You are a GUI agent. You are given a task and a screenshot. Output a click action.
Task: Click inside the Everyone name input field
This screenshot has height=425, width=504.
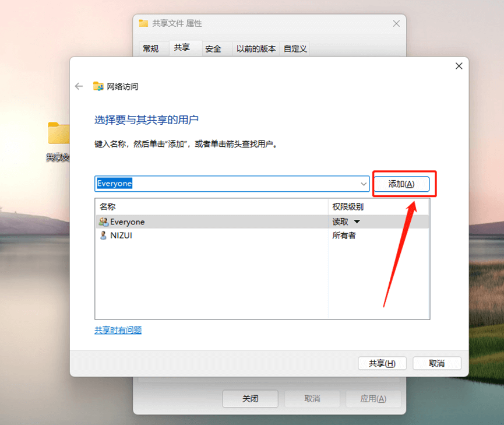(204, 184)
